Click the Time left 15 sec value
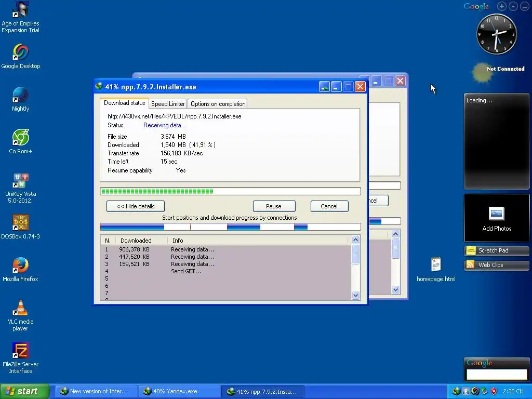The width and height of the screenshot is (532, 399). [x=169, y=162]
